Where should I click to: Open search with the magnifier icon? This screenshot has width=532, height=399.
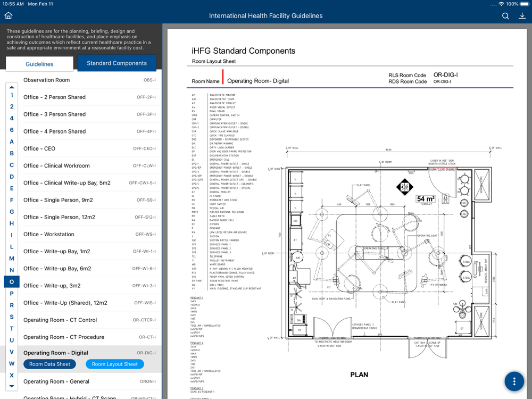tap(505, 16)
